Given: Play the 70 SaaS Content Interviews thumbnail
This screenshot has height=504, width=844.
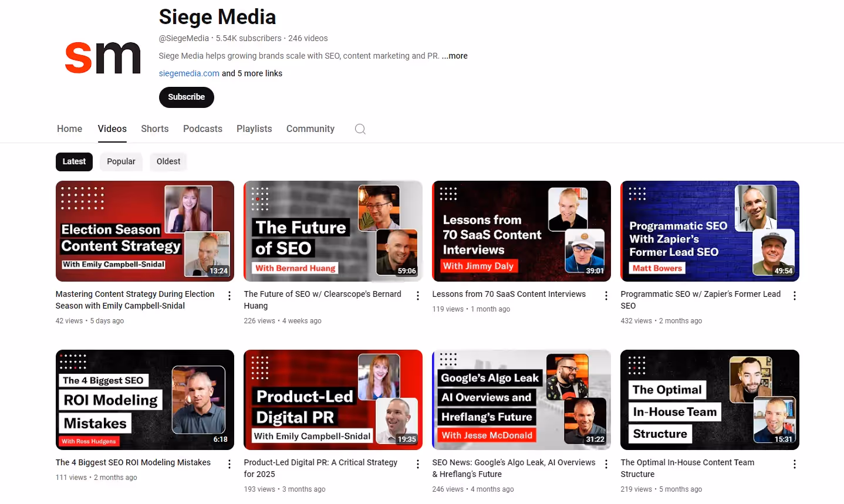Looking at the screenshot, I should (x=522, y=231).
